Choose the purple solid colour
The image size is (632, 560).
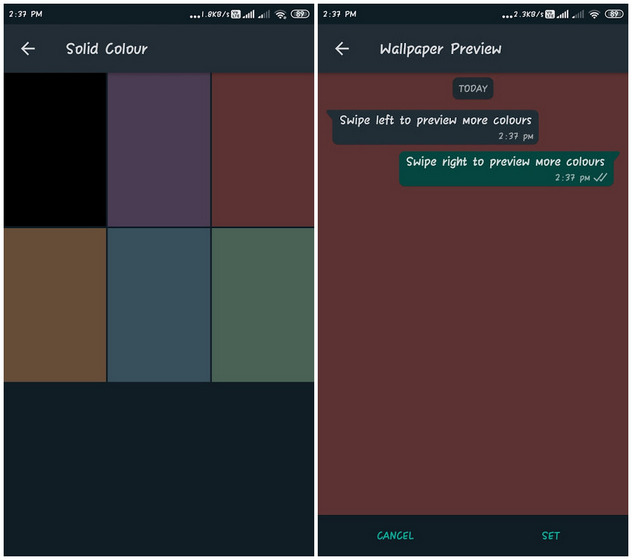click(159, 150)
